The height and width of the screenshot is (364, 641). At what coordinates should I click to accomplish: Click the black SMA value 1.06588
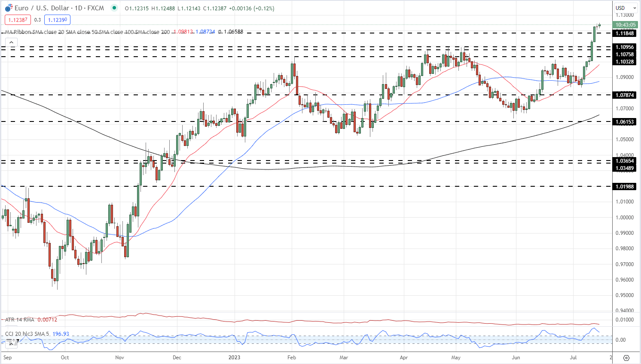pyautogui.click(x=233, y=32)
